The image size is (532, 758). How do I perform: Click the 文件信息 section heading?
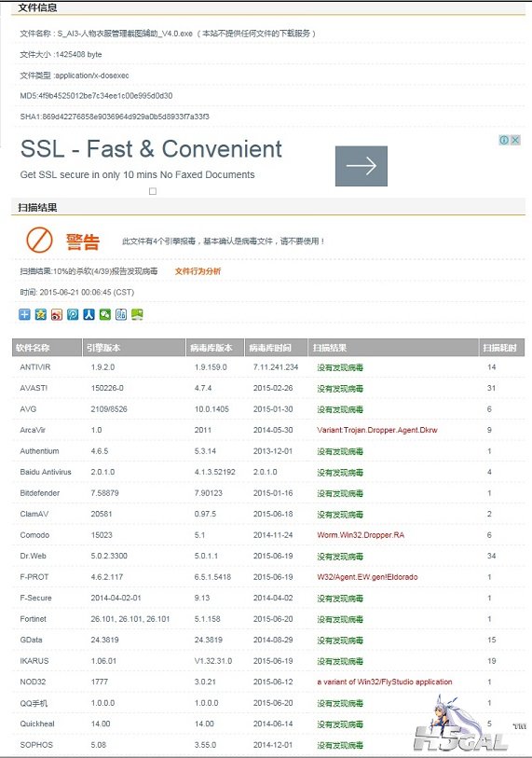[x=37, y=7]
